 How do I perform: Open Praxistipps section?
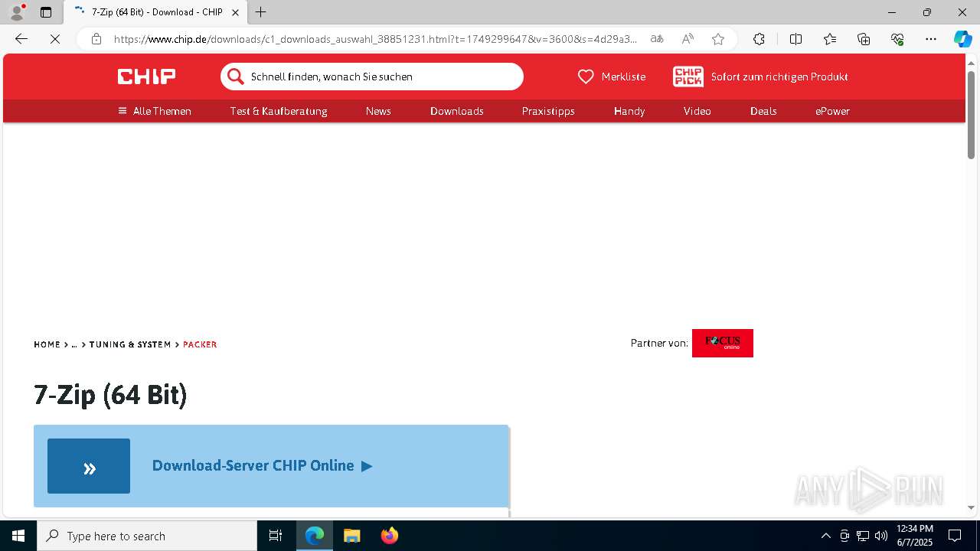548,111
